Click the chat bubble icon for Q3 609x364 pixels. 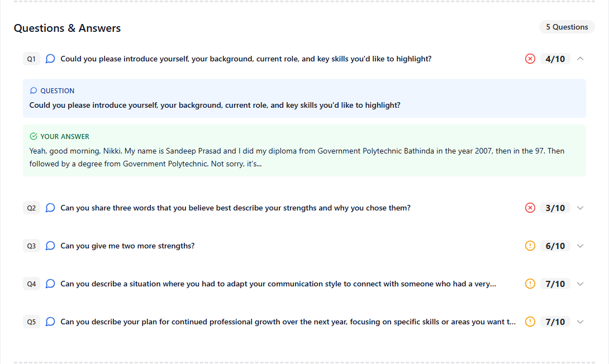click(50, 246)
